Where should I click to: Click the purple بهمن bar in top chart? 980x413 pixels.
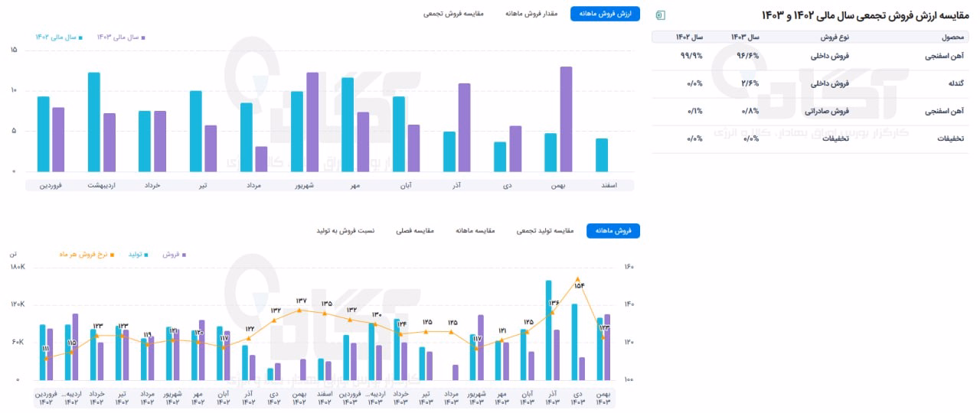click(566, 119)
